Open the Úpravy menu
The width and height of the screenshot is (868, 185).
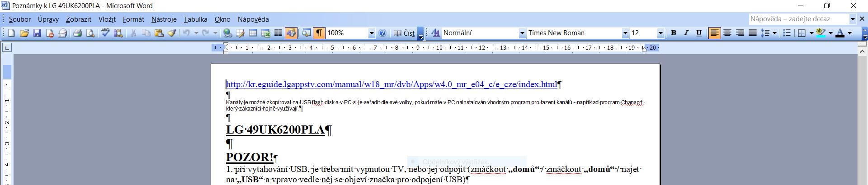click(x=48, y=19)
